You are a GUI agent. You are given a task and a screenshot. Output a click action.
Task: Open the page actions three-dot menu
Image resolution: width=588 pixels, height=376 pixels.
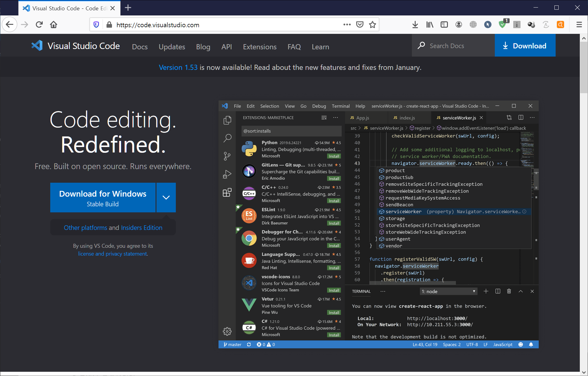[347, 25]
